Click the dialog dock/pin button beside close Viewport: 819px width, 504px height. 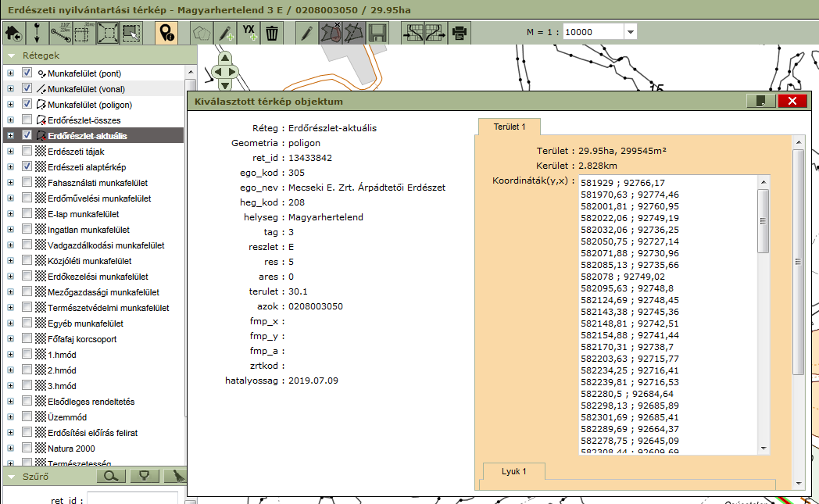tap(761, 101)
